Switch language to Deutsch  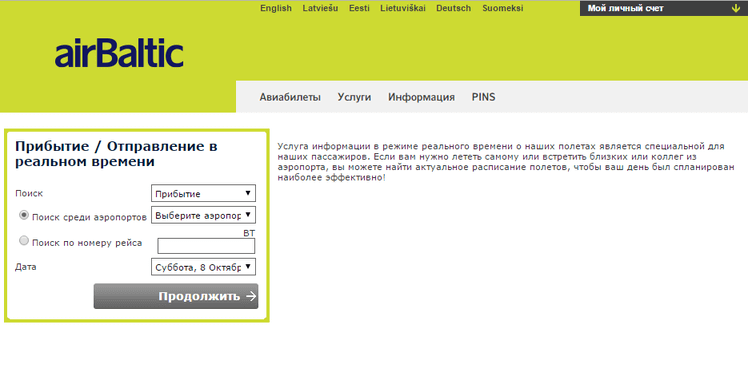(x=453, y=8)
